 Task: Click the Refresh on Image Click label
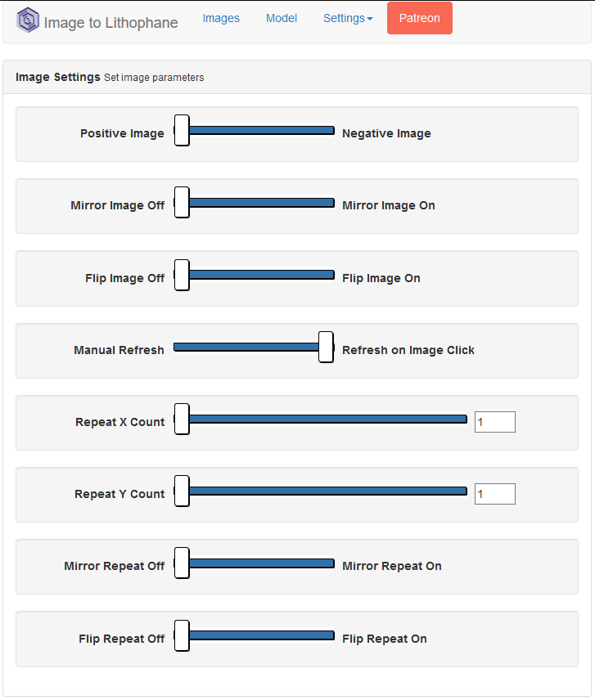pos(408,350)
